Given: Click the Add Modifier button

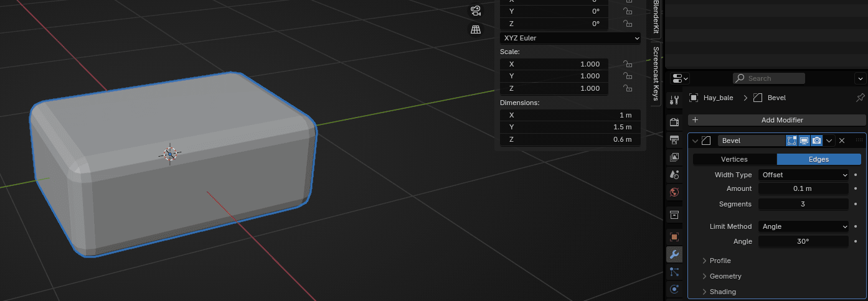Looking at the screenshot, I should (776, 120).
